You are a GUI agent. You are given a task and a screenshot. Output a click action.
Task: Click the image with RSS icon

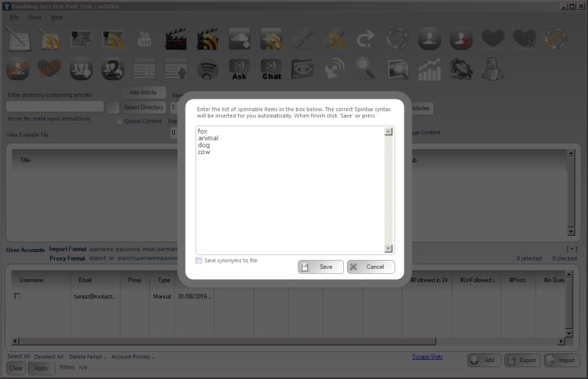coord(112,39)
